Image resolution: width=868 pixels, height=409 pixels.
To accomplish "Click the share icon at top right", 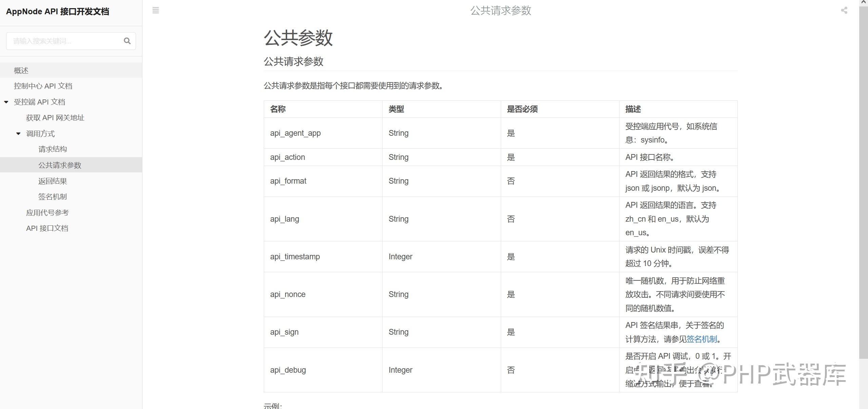I will (844, 11).
